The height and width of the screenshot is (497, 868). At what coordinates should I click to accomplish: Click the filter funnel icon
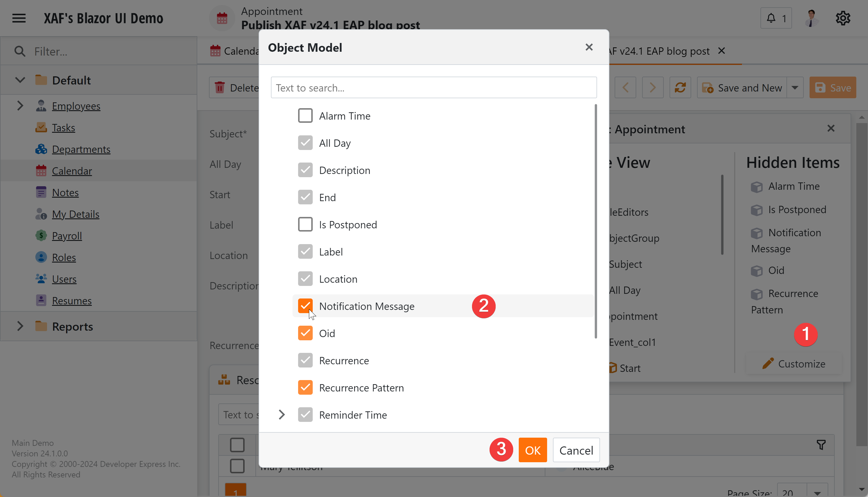click(x=821, y=444)
